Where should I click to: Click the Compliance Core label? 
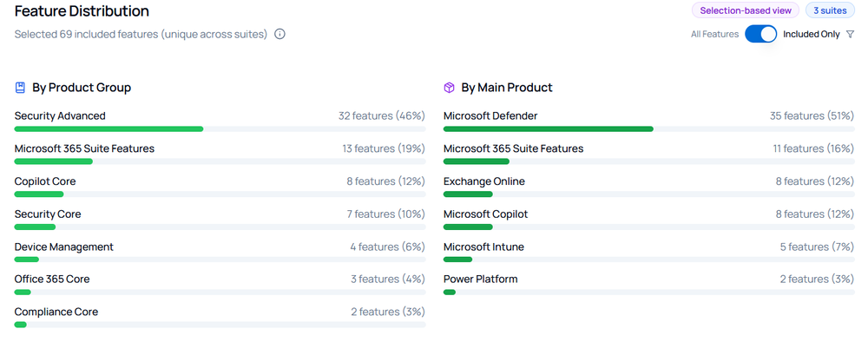56,312
